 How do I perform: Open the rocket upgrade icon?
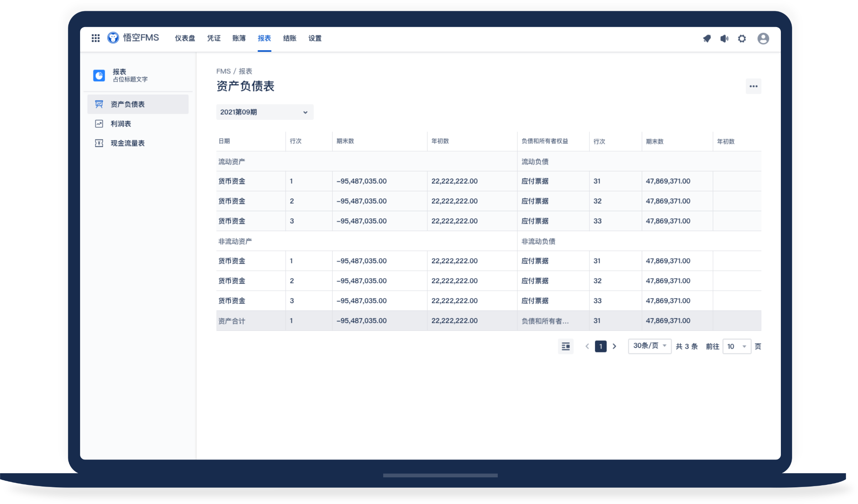click(707, 39)
